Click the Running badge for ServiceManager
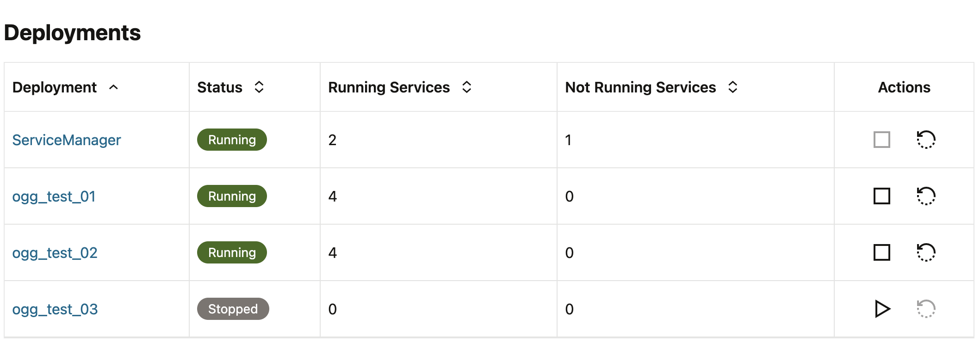The height and width of the screenshot is (343, 980). [232, 140]
